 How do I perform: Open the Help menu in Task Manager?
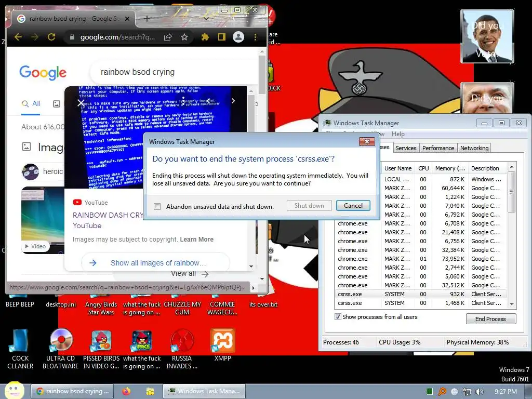click(x=398, y=134)
